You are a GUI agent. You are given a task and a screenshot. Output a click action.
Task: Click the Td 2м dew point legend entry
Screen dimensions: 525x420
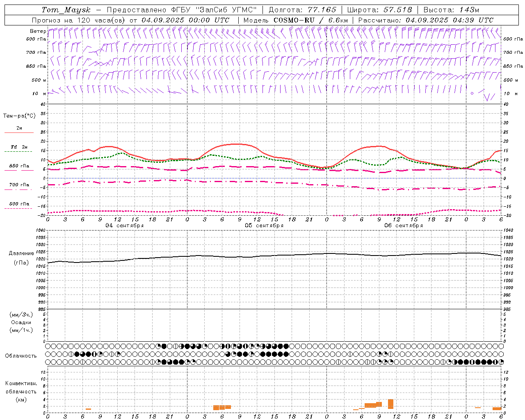pos(19,147)
